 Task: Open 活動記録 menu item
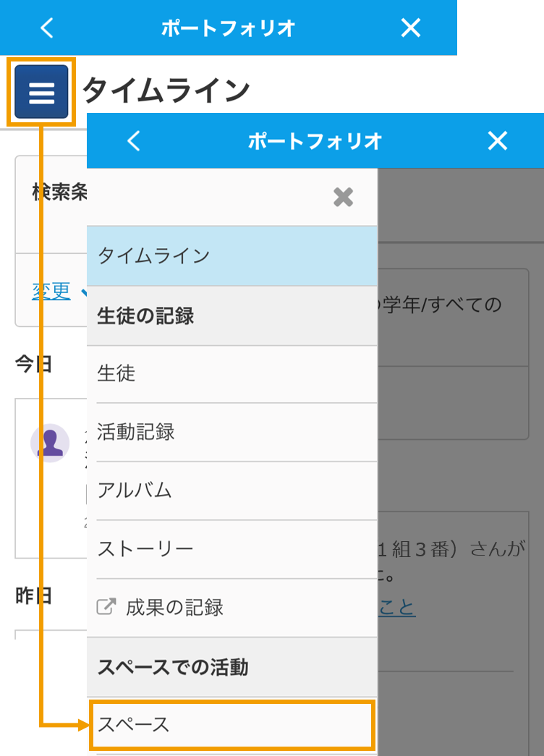click(232, 432)
